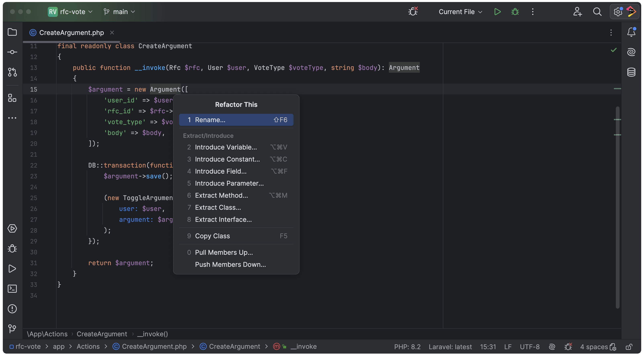Image resolution: width=644 pixels, height=356 pixels.
Task: Open the Database tool window
Action: (632, 72)
